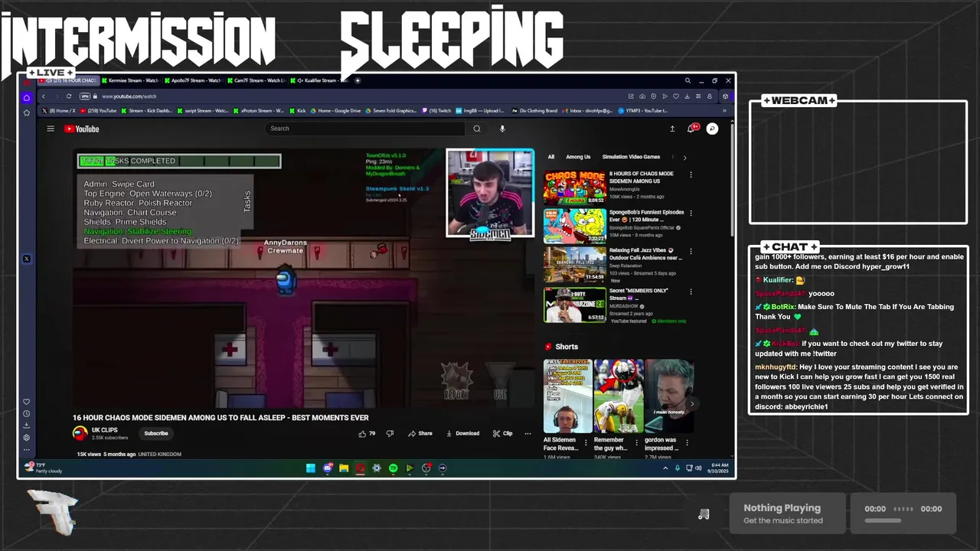Open options menu for 8 Hours Chaos video

pyautogui.click(x=691, y=174)
